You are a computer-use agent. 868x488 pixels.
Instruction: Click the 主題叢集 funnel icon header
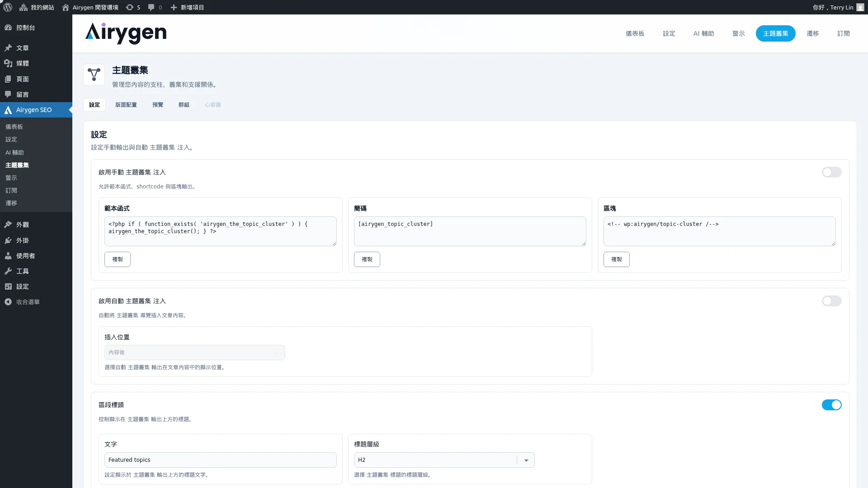point(94,74)
